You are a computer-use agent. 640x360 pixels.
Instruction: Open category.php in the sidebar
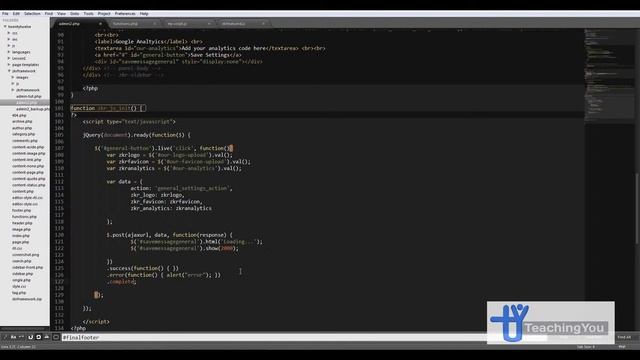click(24, 134)
